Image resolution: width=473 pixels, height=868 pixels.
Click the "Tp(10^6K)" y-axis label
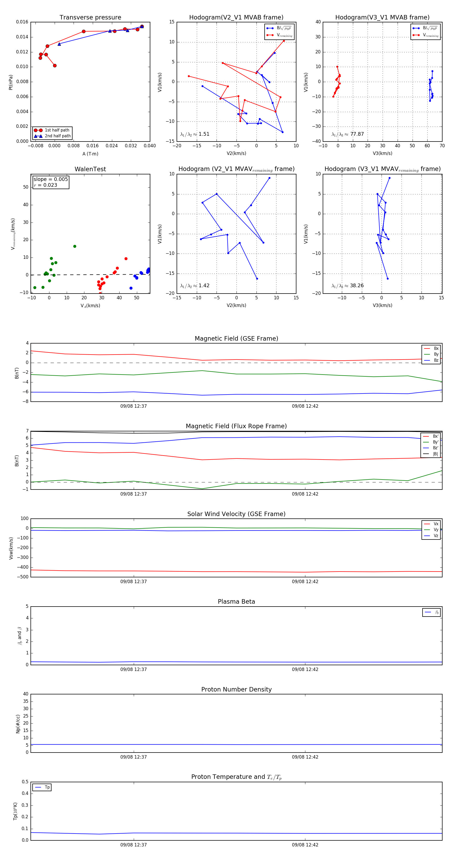tap(15, 811)
